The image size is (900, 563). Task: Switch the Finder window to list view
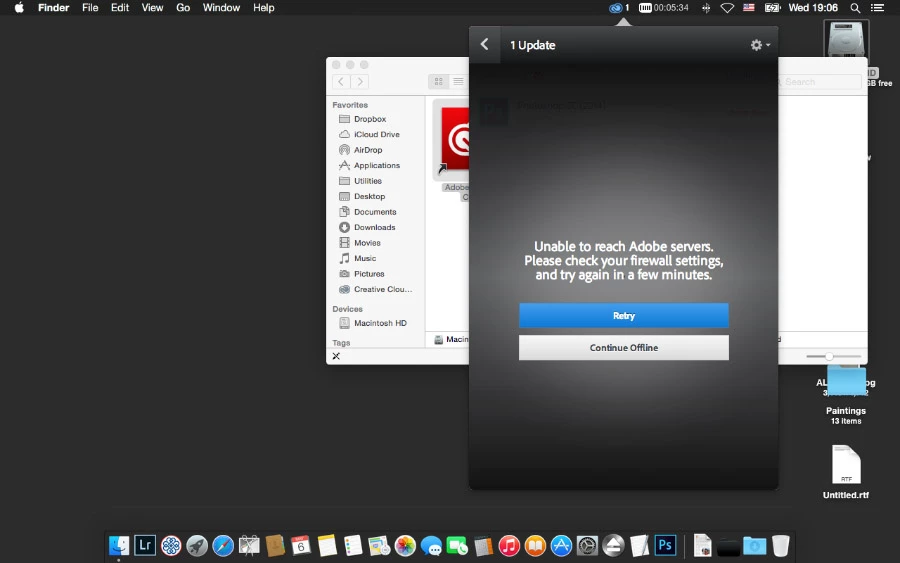pos(458,81)
